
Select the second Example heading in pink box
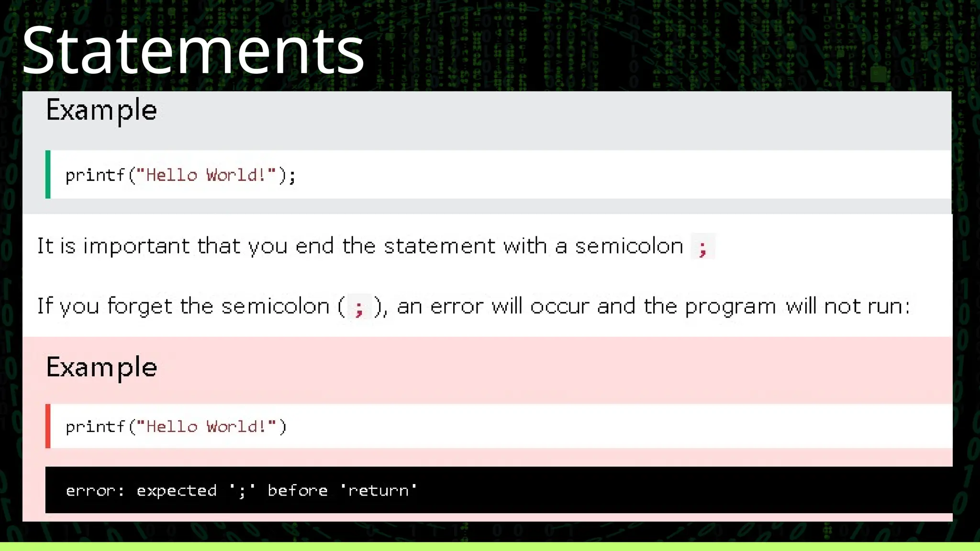[101, 368]
